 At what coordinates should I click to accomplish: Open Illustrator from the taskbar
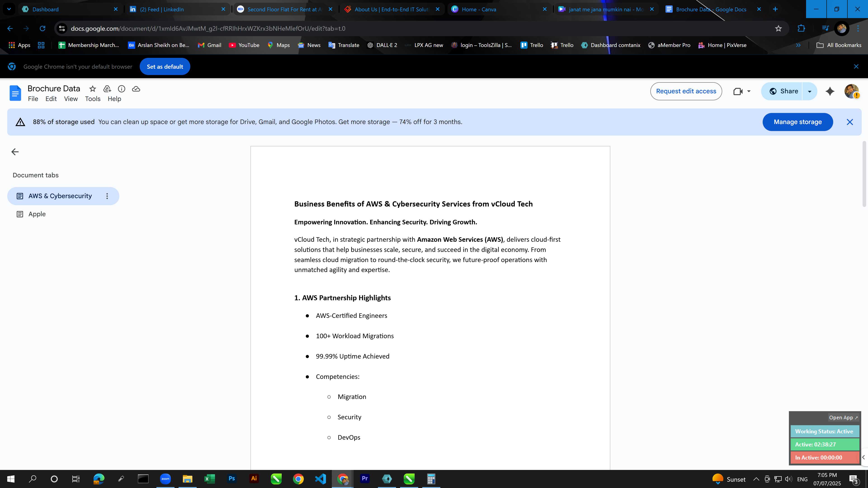point(254,479)
